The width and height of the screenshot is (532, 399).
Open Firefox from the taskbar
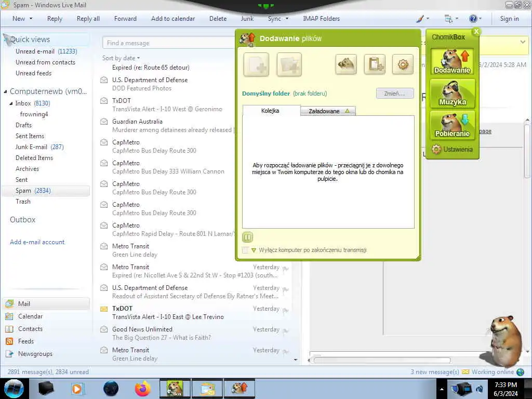142,389
